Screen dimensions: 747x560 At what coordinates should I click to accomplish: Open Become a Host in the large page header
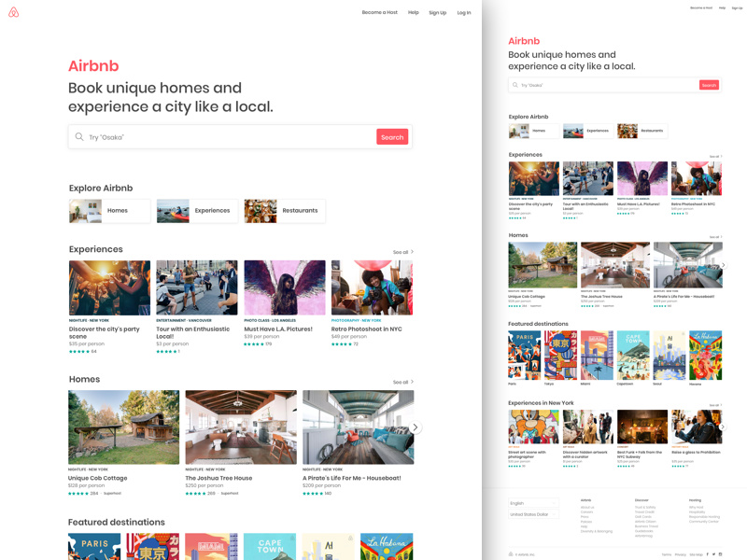[380, 12]
